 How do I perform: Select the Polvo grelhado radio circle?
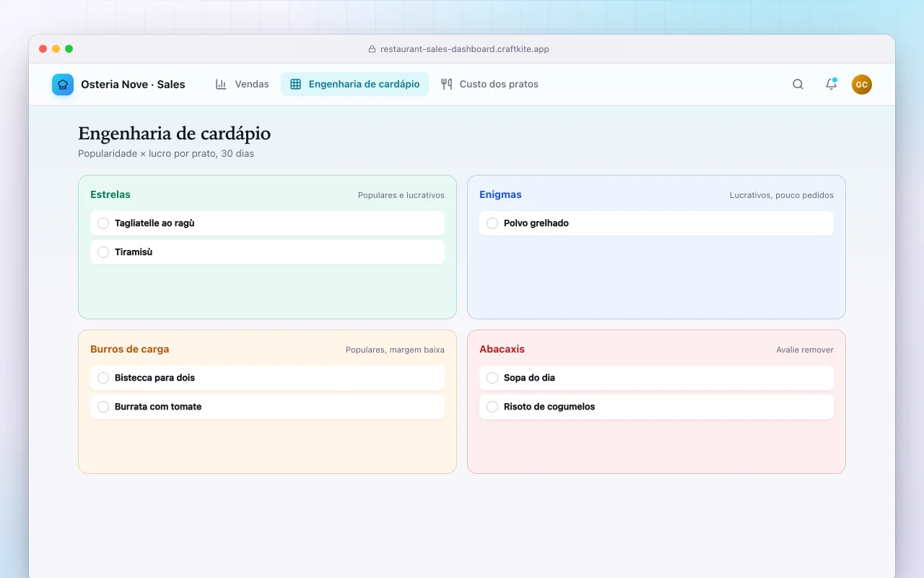click(492, 223)
